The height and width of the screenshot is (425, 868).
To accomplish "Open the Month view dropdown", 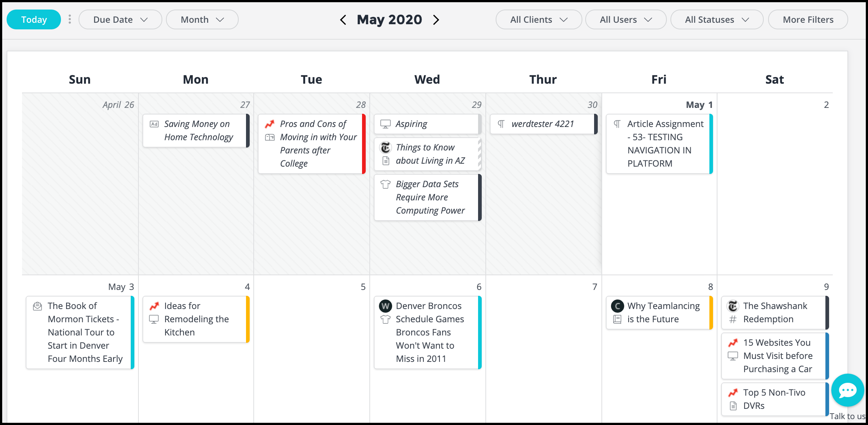I will (x=202, y=19).
